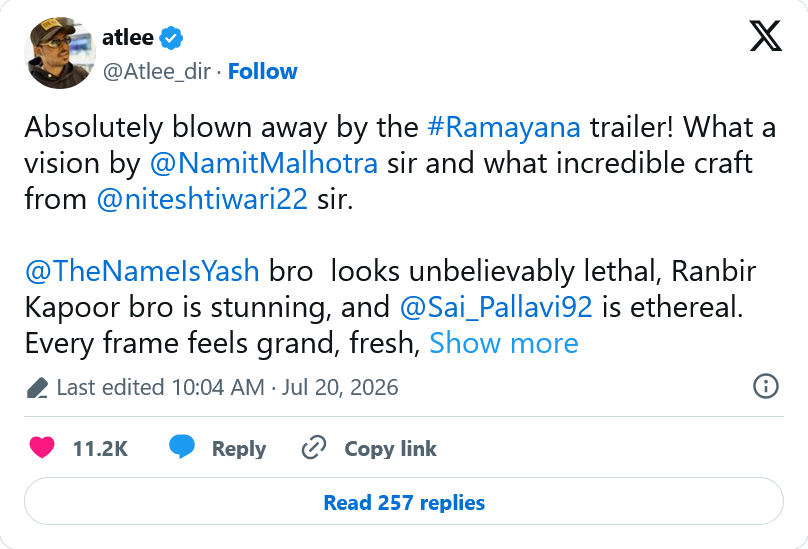Click the blue reply speech bubble icon
Image resolution: width=808 pixels, height=549 pixels.
click(182, 447)
